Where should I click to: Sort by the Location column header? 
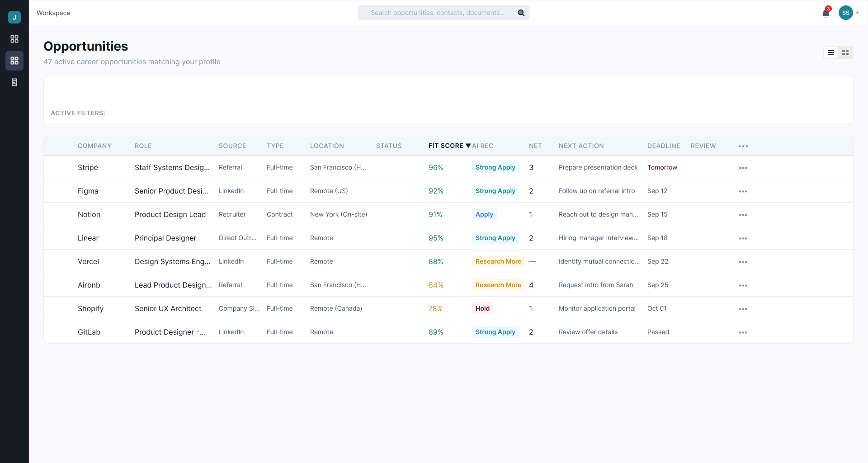coord(327,146)
